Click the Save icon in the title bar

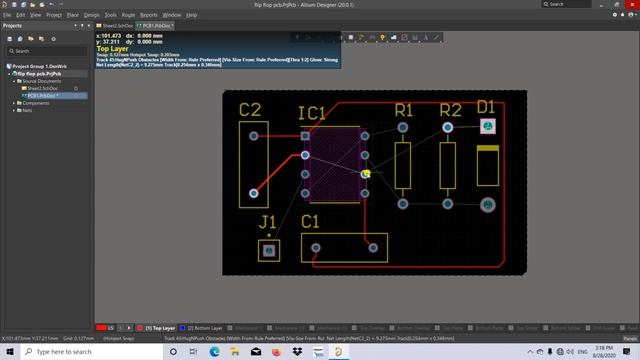[14, 4]
